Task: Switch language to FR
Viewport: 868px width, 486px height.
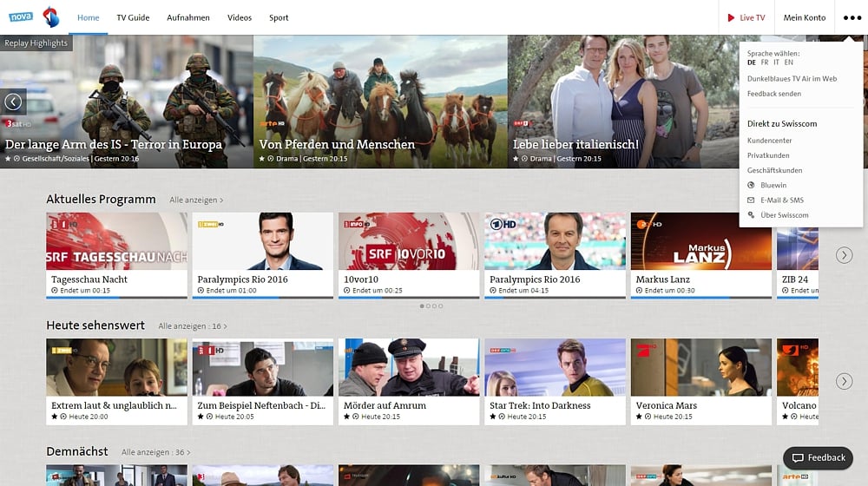Action: (765, 62)
